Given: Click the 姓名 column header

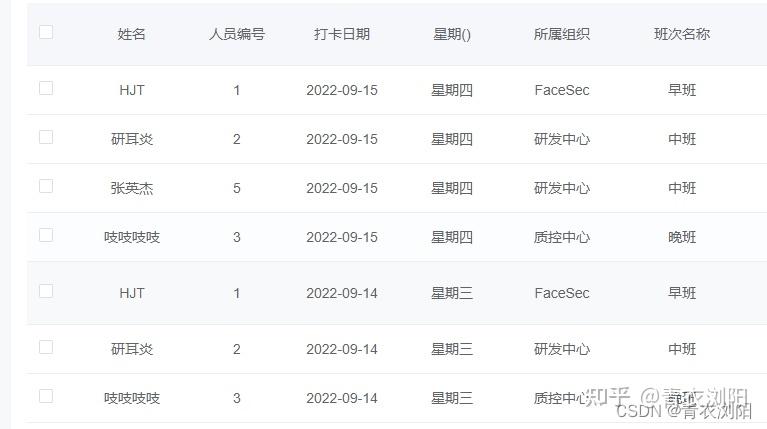Looking at the screenshot, I should point(132,34).
